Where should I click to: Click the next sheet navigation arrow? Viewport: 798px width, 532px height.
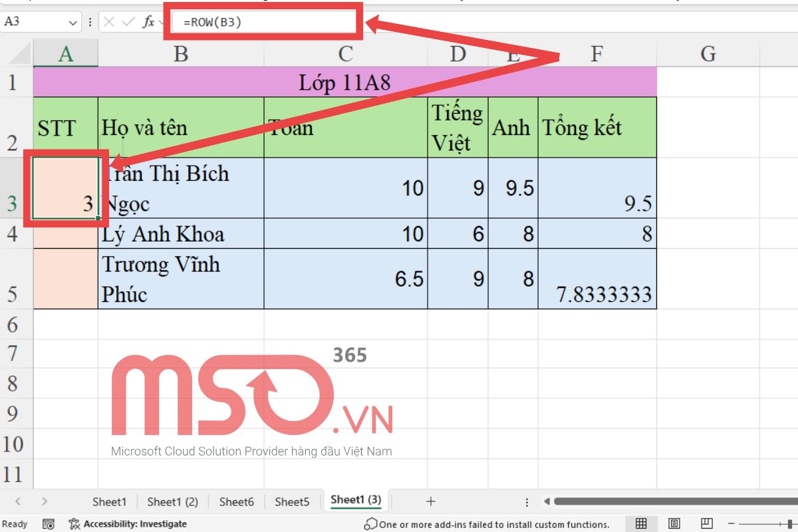45,501
